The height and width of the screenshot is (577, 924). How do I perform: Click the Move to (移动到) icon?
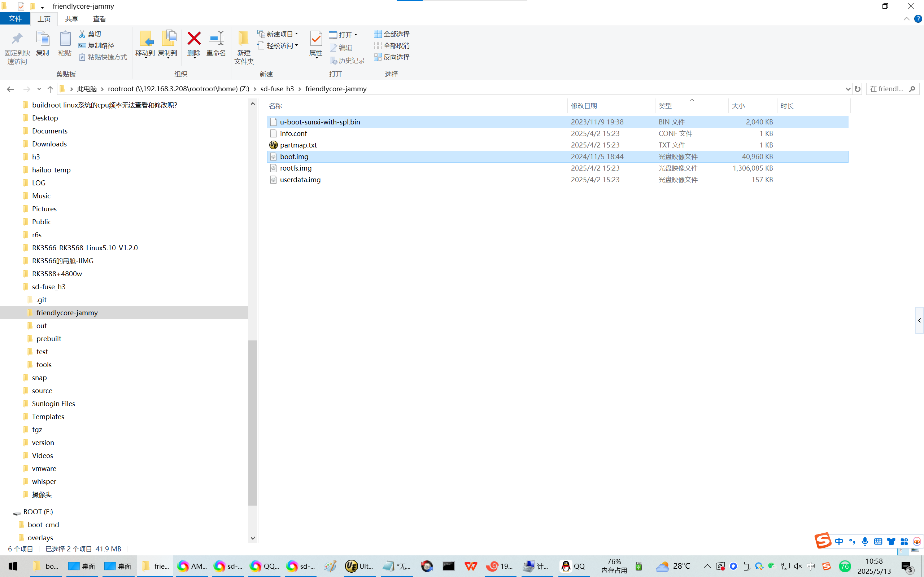click(x=145, y=39)
